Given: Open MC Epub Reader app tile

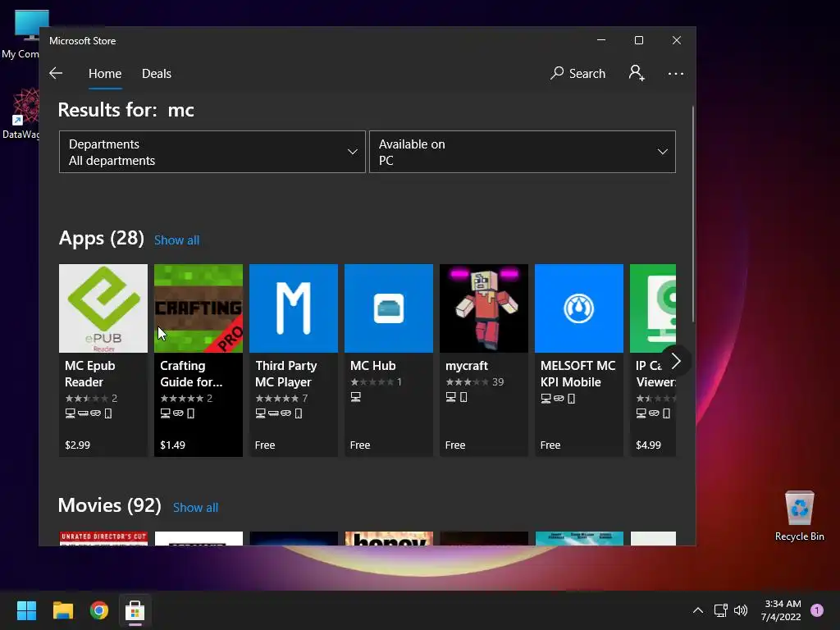Looking at the screenshot, I should [x=103, y=360].
